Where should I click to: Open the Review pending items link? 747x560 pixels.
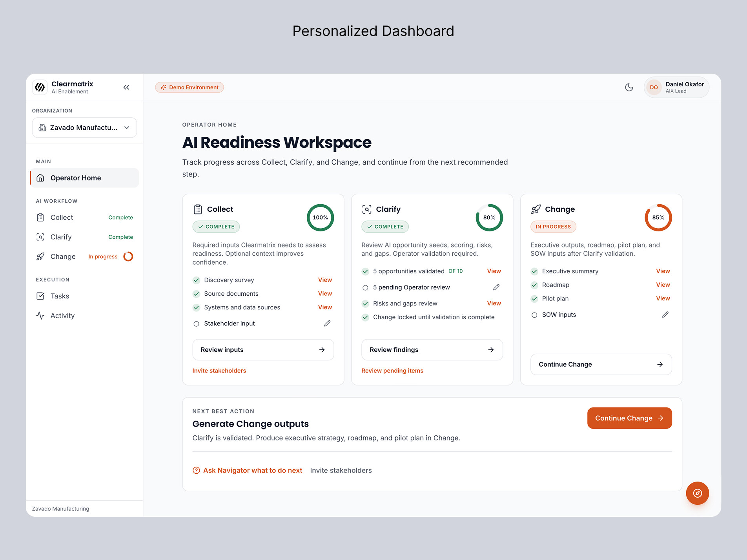point(392,371)
